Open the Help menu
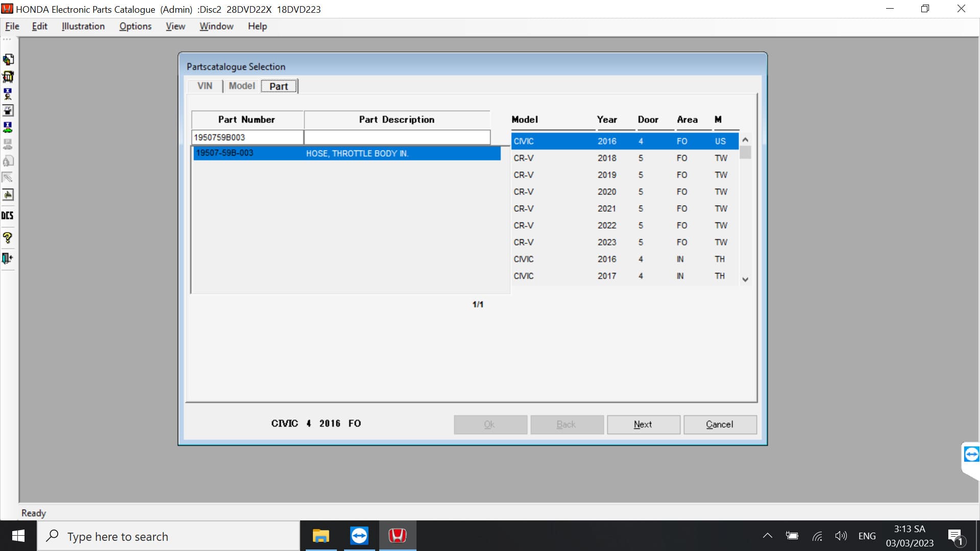 [257, 26]
